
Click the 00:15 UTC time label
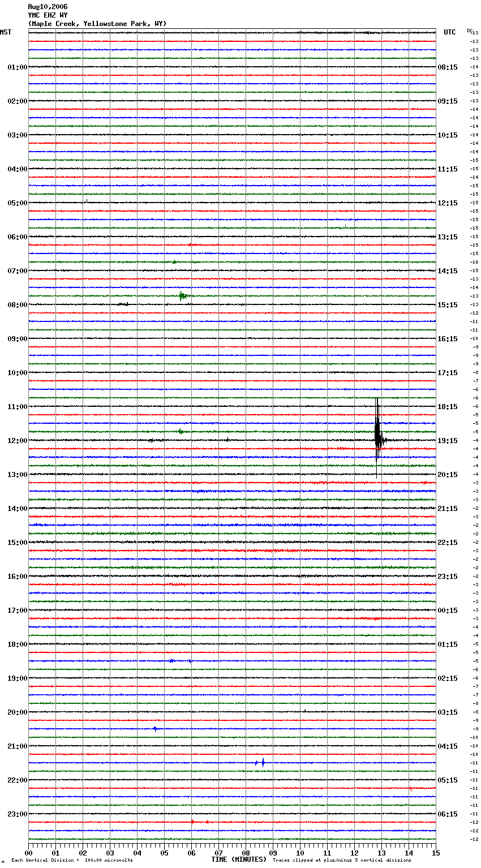coord(448,611)
